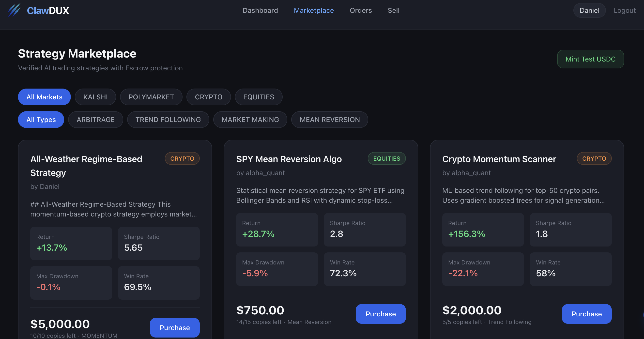The height and width of the screenshot is (339, 644).
Task: Click the Logout link
Action: point(624,11)
